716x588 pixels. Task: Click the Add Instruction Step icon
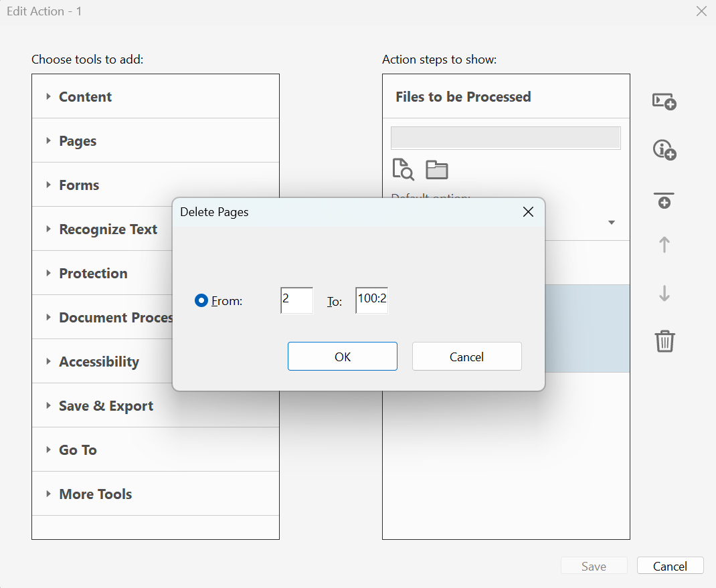tap(664, 151)
